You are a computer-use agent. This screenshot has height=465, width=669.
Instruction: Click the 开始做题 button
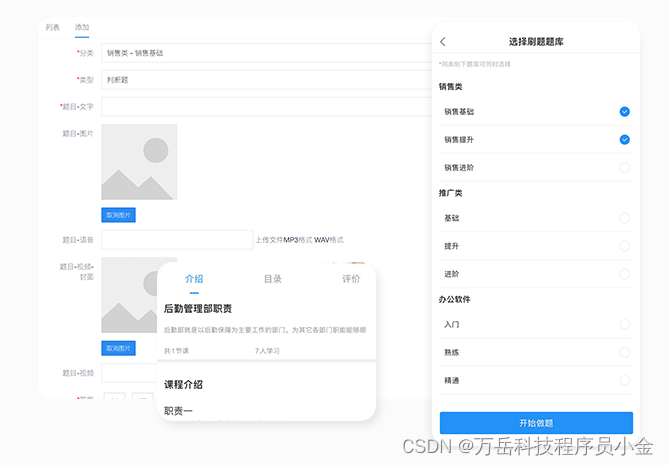click(x=536, y=423)
